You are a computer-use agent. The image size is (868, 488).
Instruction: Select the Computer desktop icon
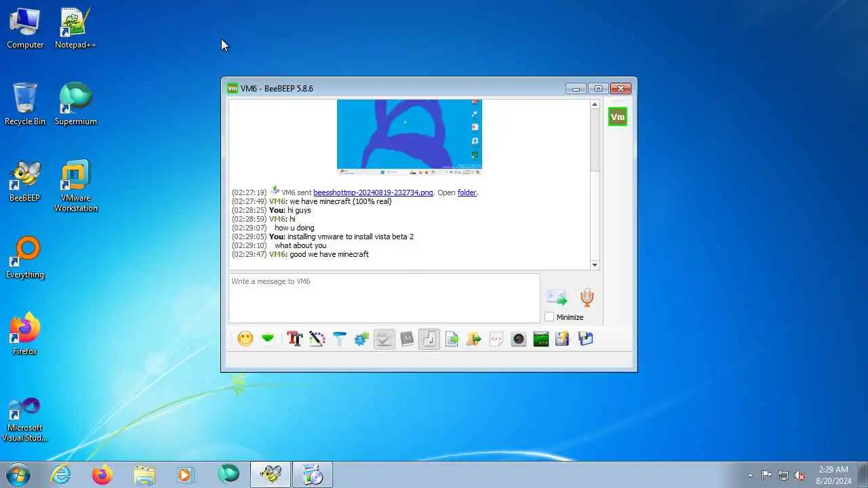coord(25,28)
